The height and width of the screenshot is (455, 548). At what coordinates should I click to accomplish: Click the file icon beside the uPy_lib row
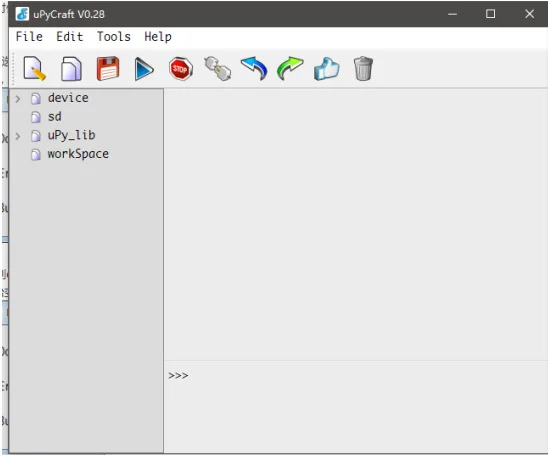point(36,136)
